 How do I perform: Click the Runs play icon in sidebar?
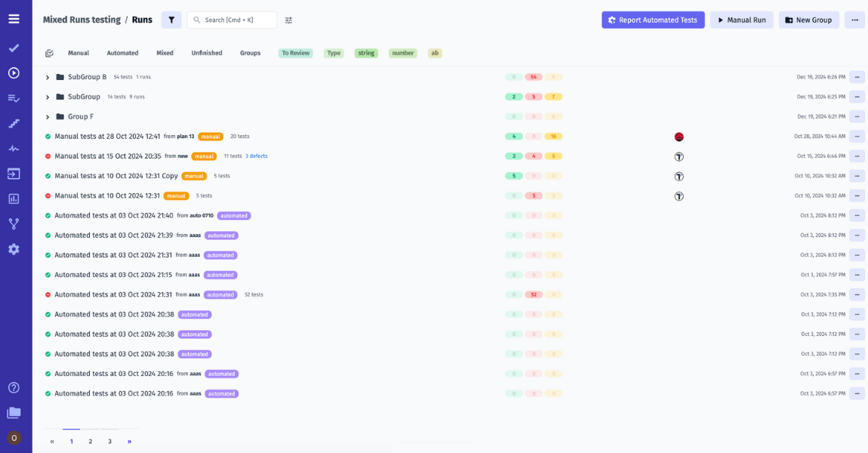(14, 73)
